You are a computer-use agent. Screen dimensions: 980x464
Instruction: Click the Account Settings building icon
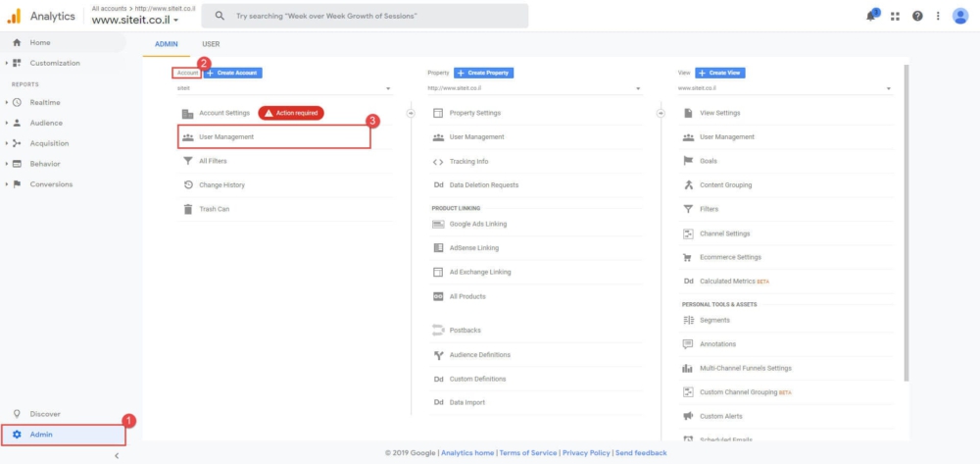click(x=187, y=114)
